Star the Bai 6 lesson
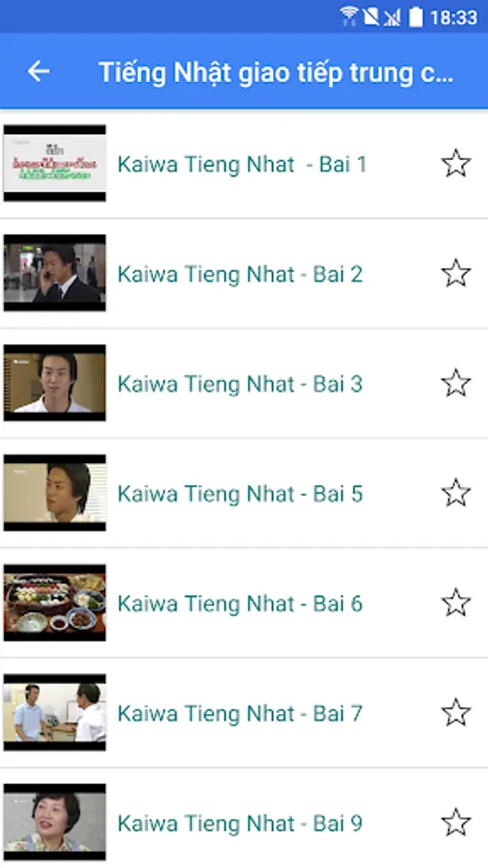This screenshot has height=868, width=488. coord(456,602)
